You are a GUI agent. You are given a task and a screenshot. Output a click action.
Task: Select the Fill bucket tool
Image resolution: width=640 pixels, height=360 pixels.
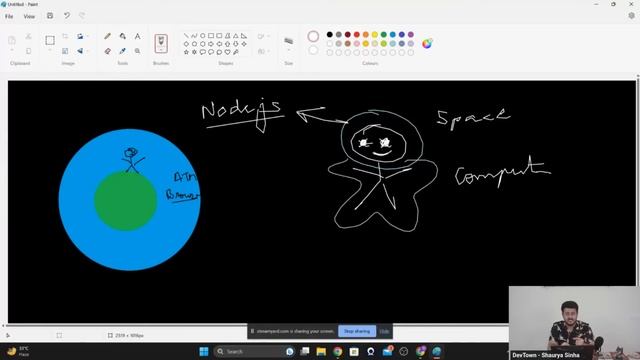(122, 36)
